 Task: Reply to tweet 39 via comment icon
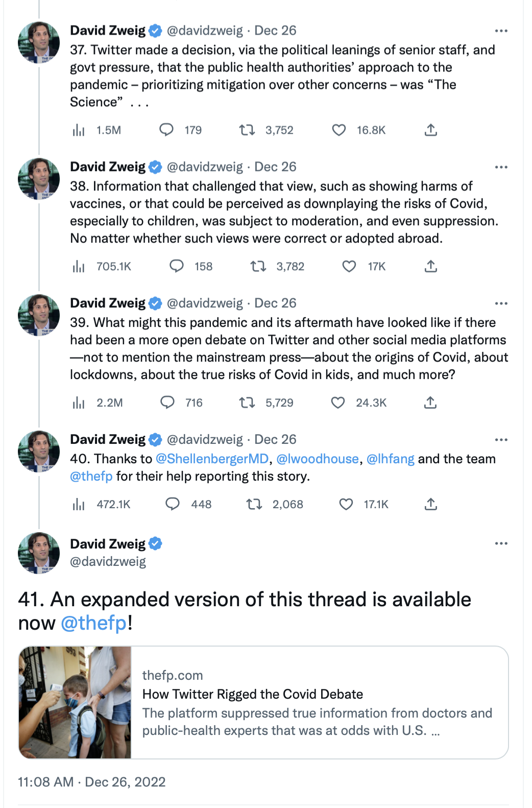pos(167,402)
